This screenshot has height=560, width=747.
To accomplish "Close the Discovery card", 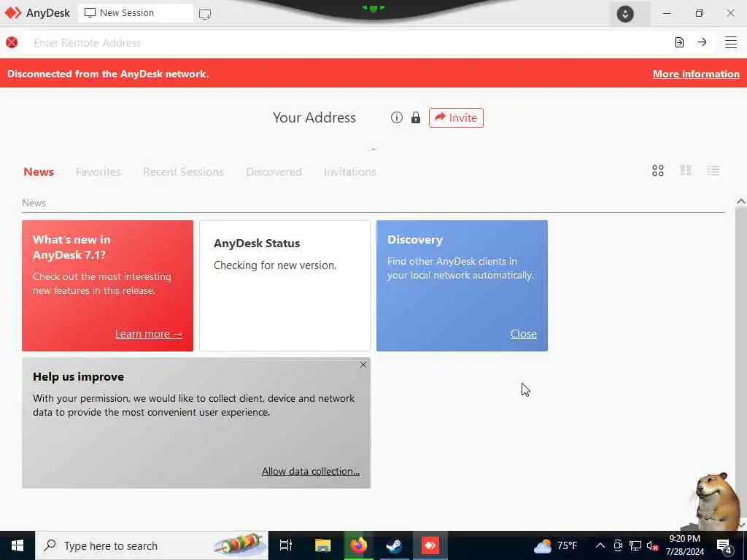I will 523,334.
